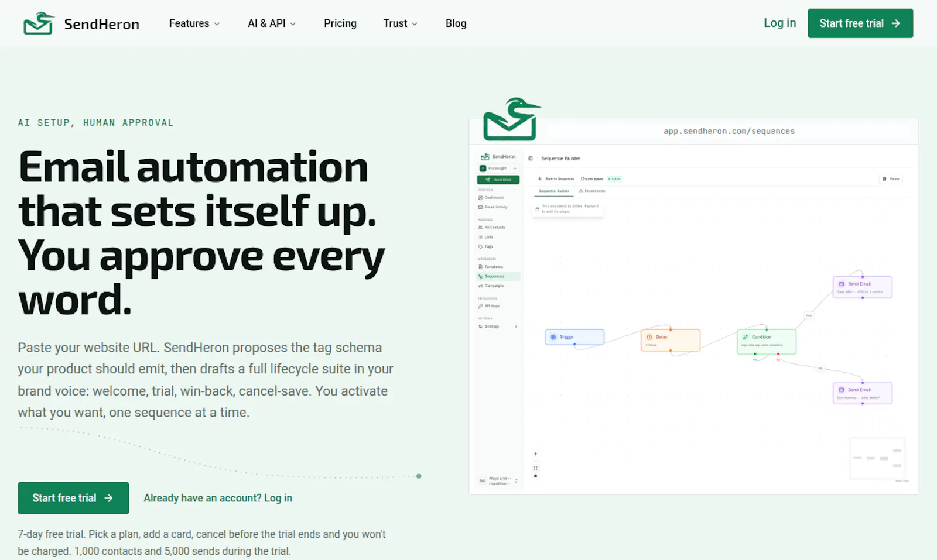Open Lists in the preview sidebar
This screenshot has height=560, width=937.
(x=486, y=237)
